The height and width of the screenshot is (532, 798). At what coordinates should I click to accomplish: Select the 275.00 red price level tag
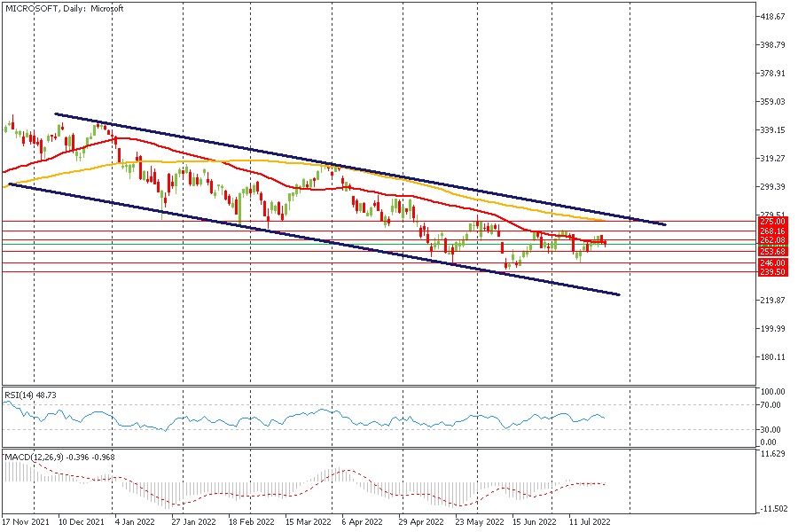pos(772,221)
